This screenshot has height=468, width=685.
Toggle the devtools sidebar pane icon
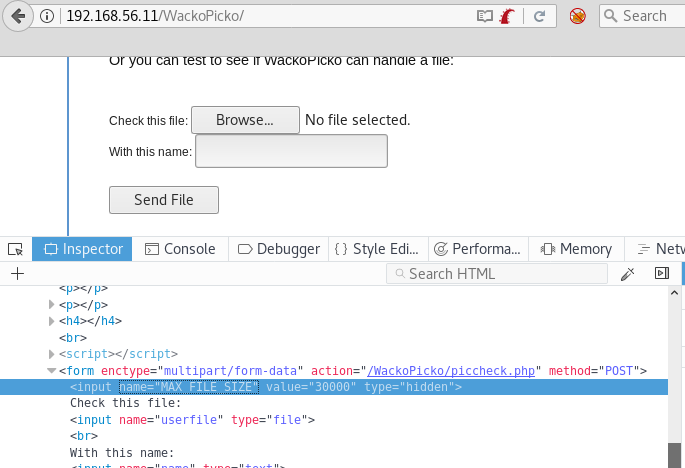coord(662,274)
